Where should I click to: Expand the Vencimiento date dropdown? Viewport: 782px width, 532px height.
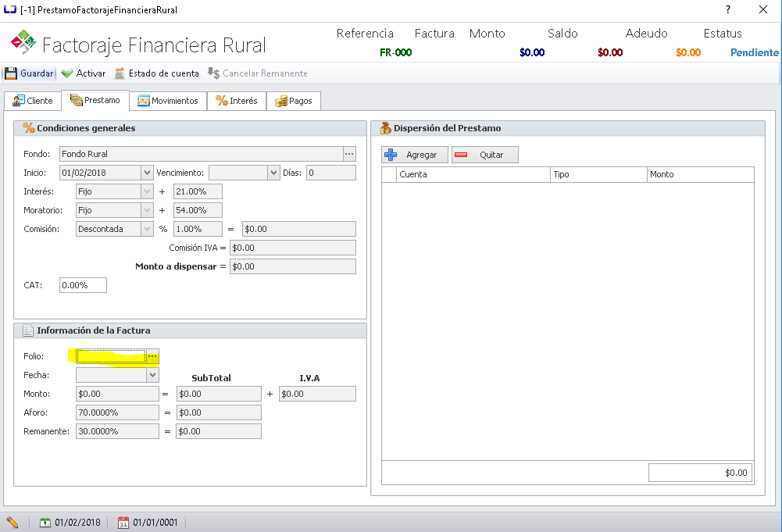273,173
